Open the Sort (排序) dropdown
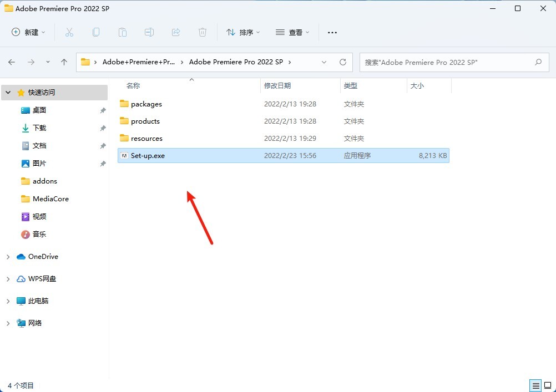556x392 pixels. pyautogui.click(x=243, y=32)
